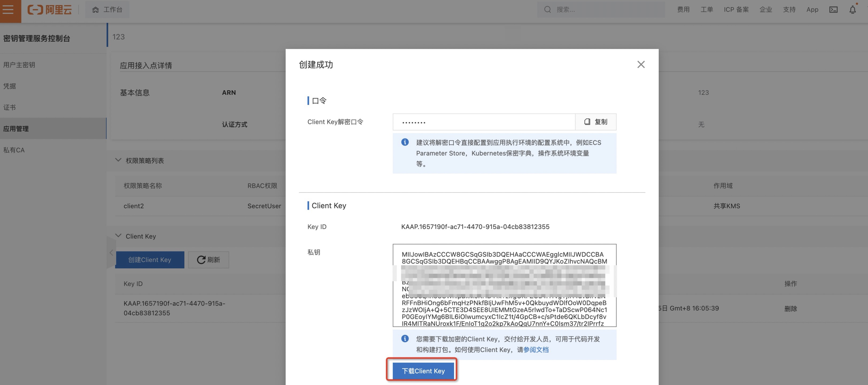Collapse the left sidebar arrow
Image resolution: width=868 pixels, height=385 pixels.
tap(111, 252)
